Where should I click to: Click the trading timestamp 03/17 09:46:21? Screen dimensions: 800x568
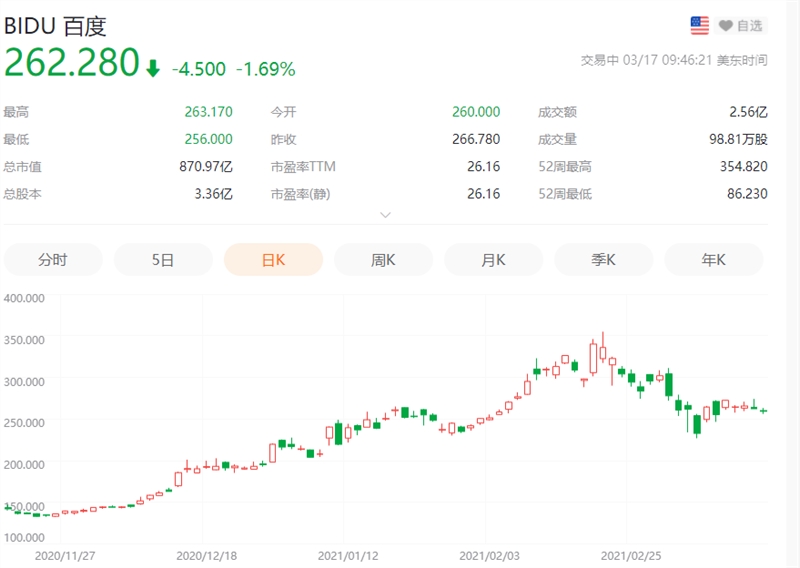(x=667, y=60)
